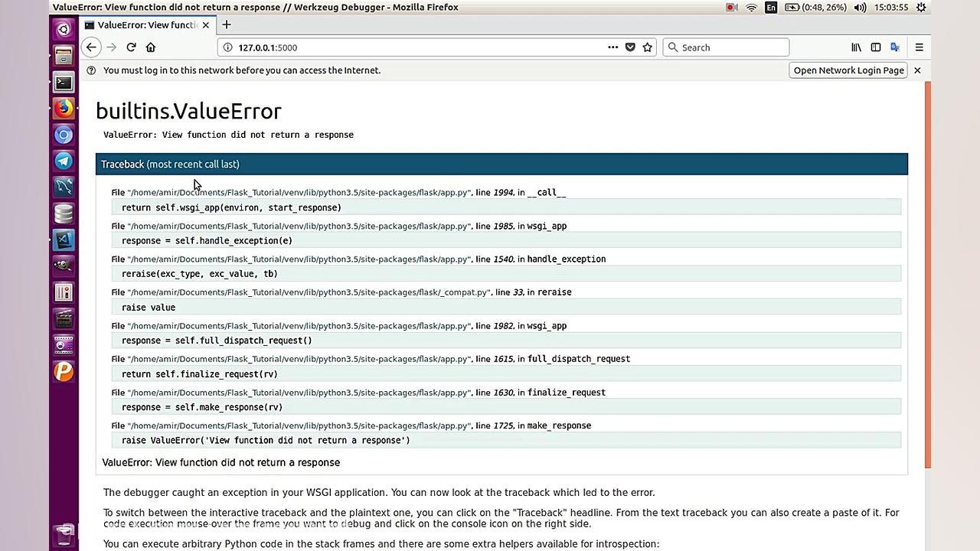
Task: Select frame 'return self.finalize_request(rv)'
Action: tap(506, 373)
